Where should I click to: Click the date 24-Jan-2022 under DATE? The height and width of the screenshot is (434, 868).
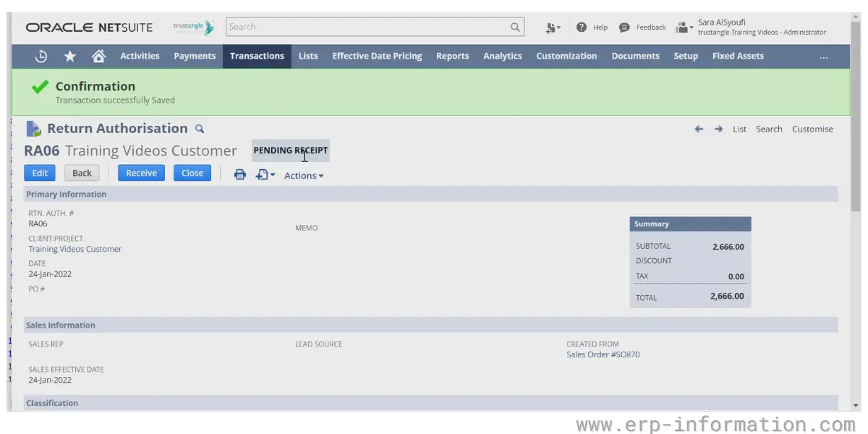50,274
